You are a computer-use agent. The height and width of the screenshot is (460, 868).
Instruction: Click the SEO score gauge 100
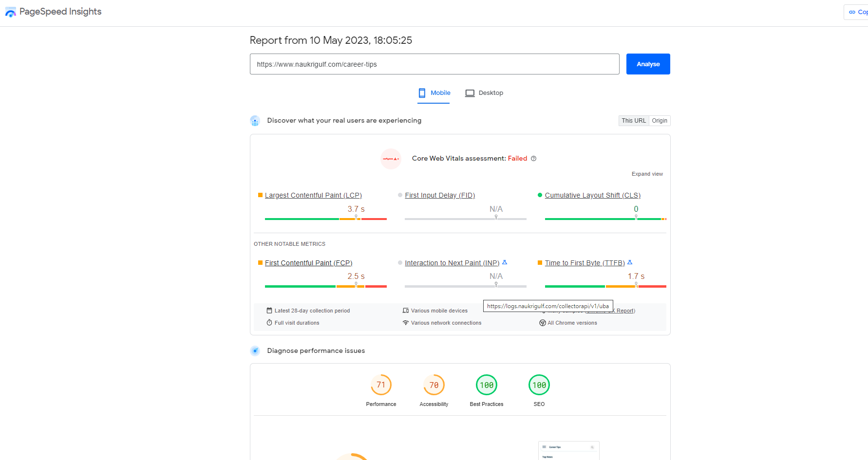click(539, 385)
